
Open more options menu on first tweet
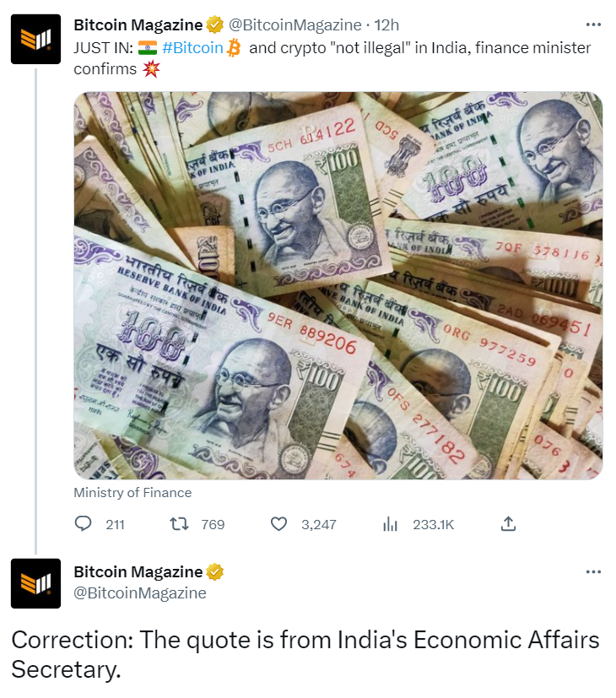tap(593, 25)
